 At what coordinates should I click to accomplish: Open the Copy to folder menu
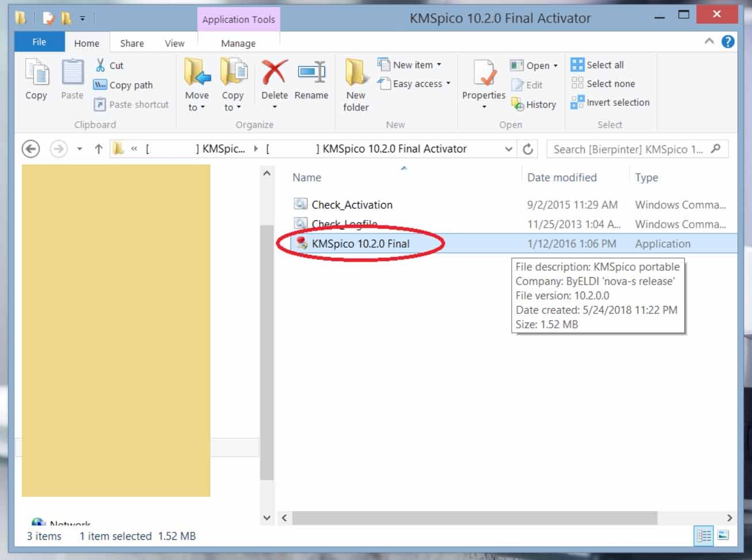233,85
